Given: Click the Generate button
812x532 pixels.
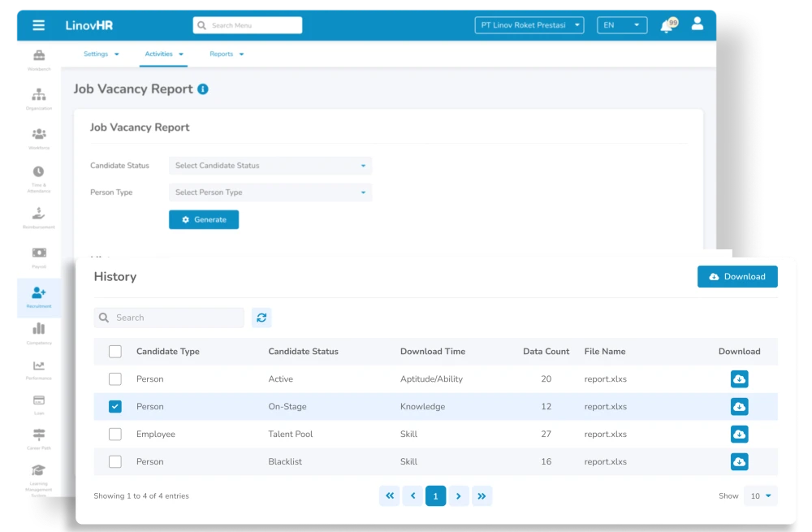Looking at the screenshot, I should point(204,219).
